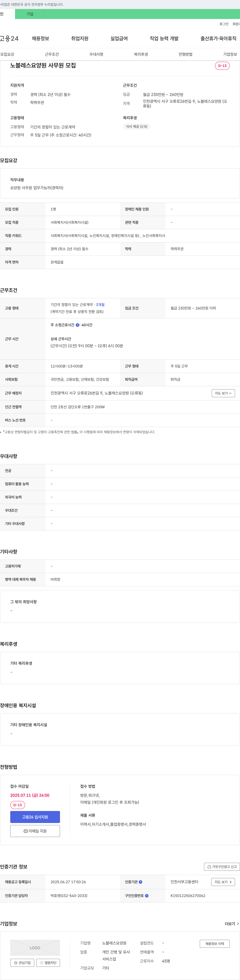240x980 pixels.
Task: Open the 직업 능력 개발 menu
Action: coord(164,38)
